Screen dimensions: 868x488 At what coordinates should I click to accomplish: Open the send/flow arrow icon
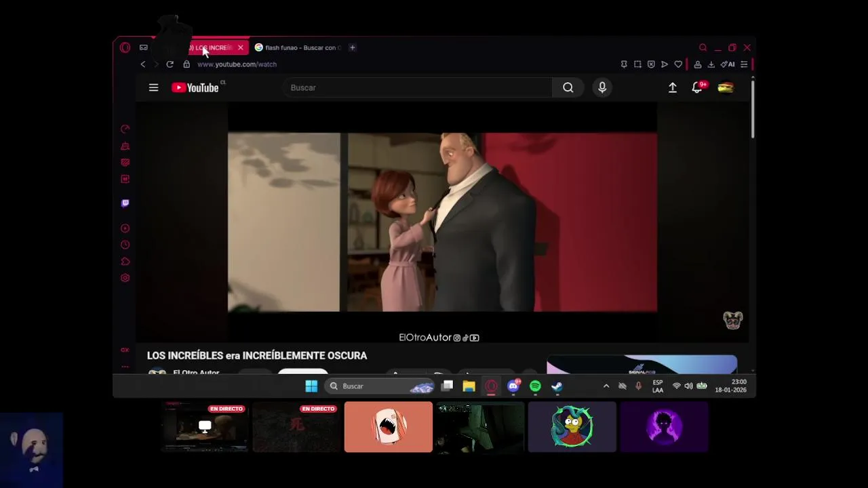coord(665,64)
